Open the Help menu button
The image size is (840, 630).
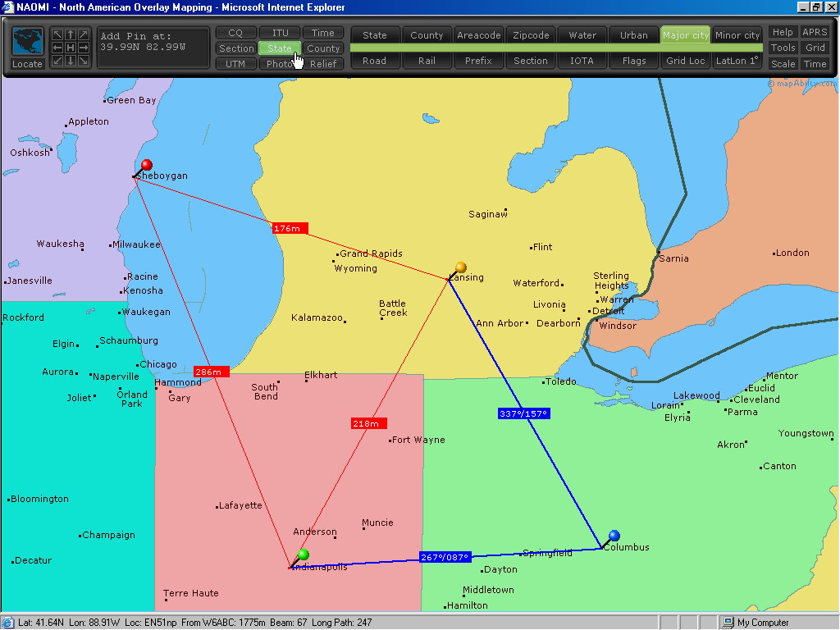[x=783, y=32]
